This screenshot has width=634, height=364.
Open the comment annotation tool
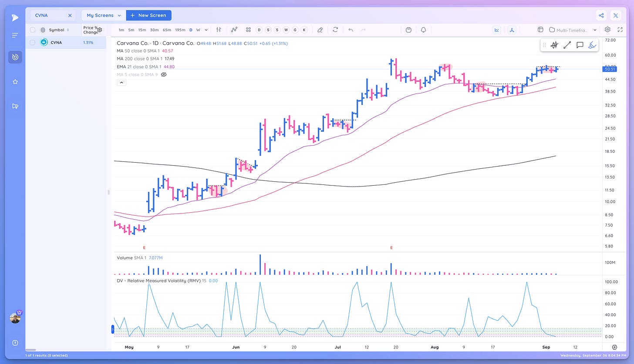click(580, 45)
